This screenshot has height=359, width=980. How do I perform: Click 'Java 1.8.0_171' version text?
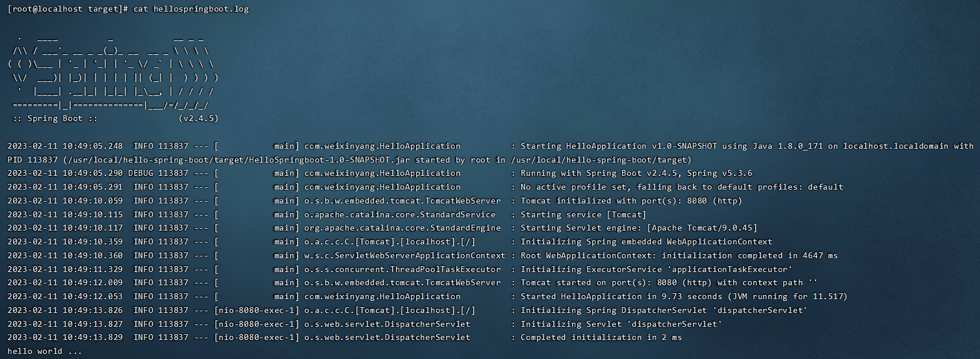coord(788,146)
